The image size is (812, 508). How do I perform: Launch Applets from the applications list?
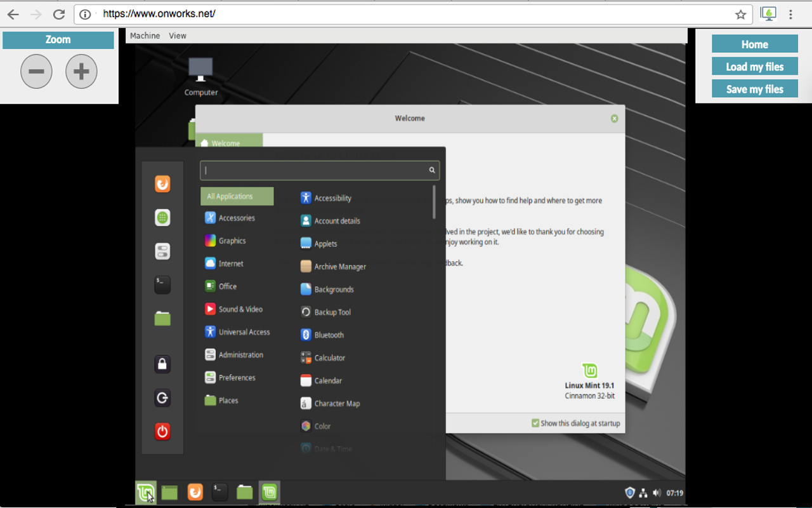(318, 244)
